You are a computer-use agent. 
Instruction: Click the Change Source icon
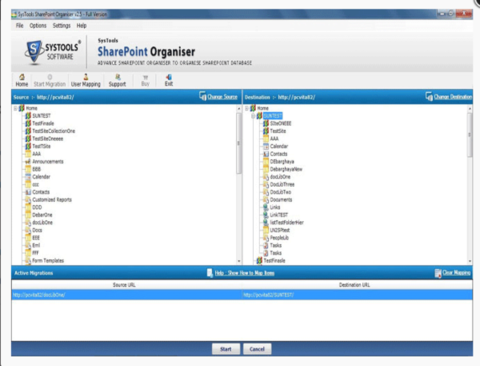click(x=203, y=96)
